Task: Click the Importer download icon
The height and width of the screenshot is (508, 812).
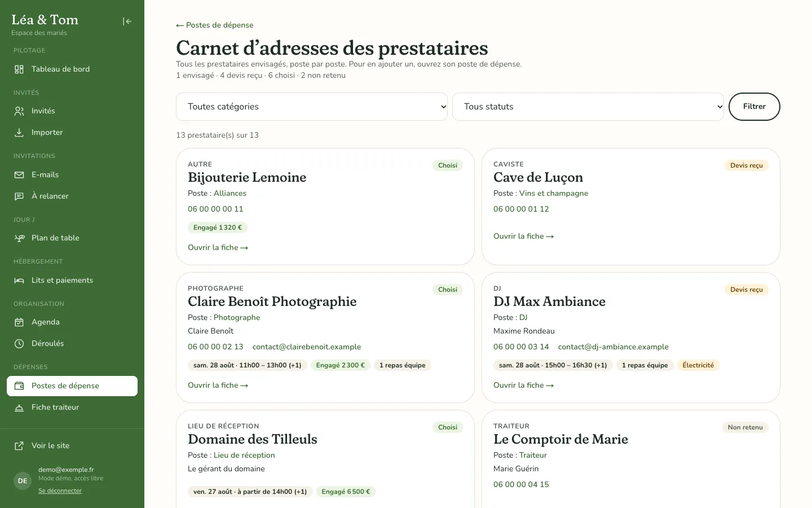Action: 19,133
